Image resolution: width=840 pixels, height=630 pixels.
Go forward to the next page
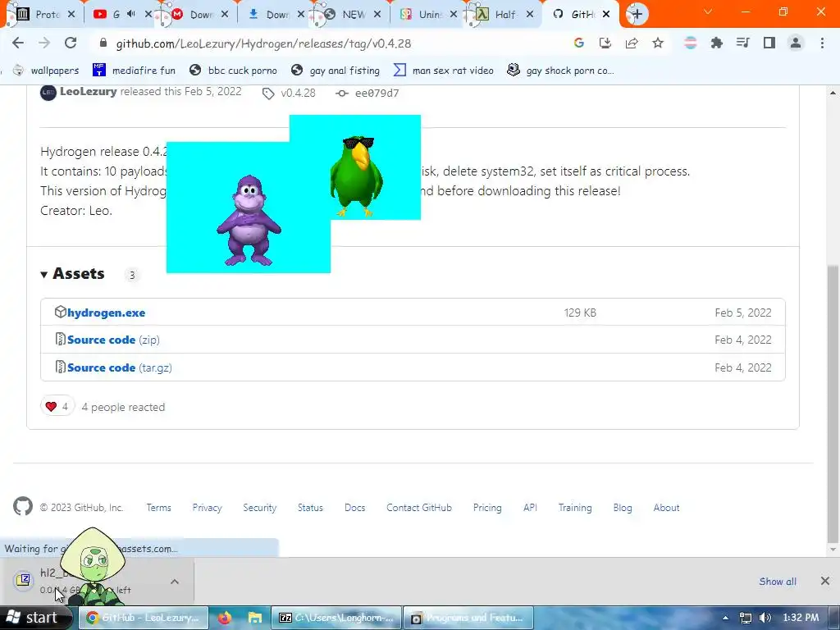pyautogui.click(x=44, y=43)
